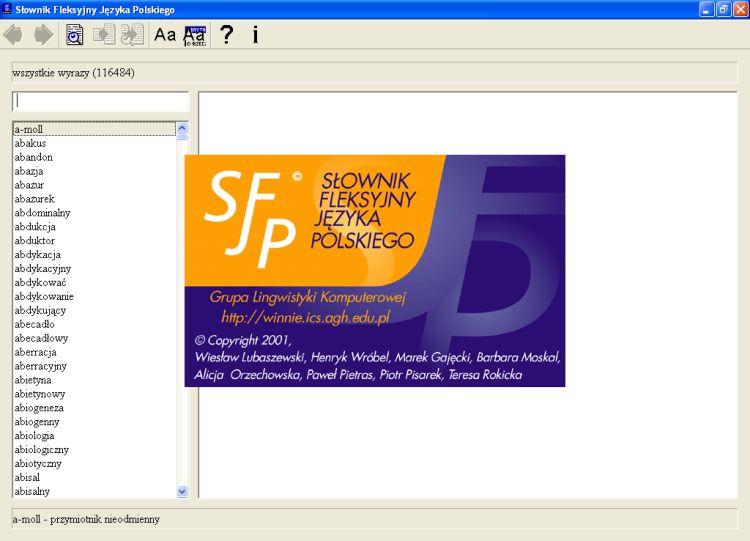The image size is (750, 541).
Task: Click the word list scrollbar thumb
Action: (182, 137)
